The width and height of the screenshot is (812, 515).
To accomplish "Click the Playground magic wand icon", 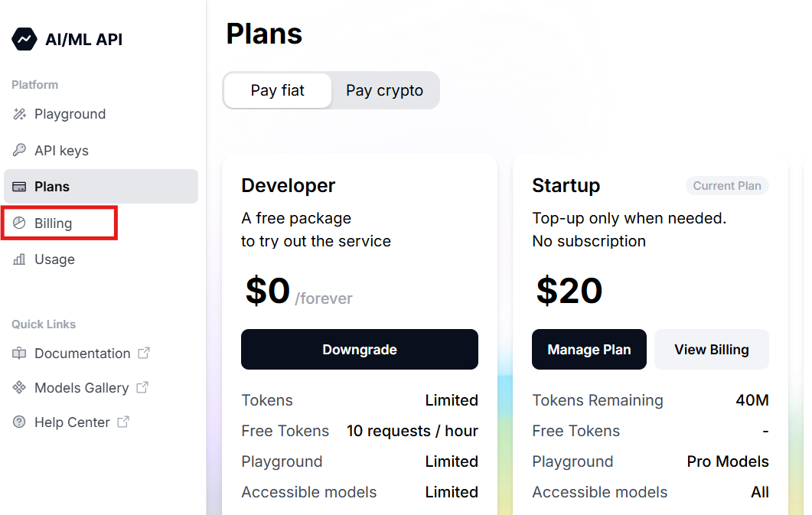I will (20, 114).
